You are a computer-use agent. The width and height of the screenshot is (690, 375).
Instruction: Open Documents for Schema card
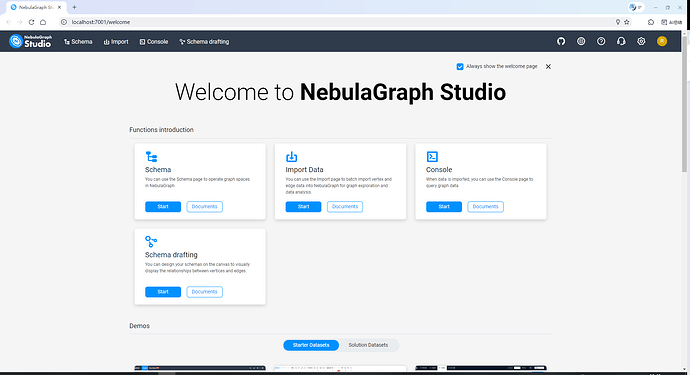pyautogui.click(x=205, y=207)
